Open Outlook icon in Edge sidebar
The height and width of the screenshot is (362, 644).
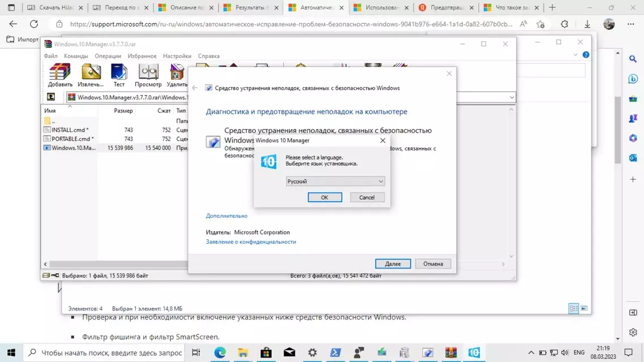633,158
